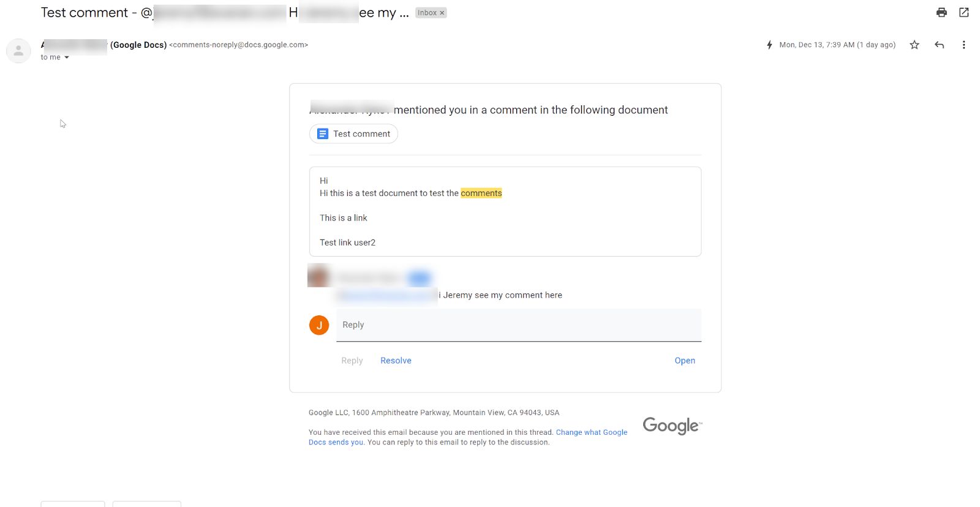980x507 pixels.
Task: Click the Reply input field
Action: [519, 325]
